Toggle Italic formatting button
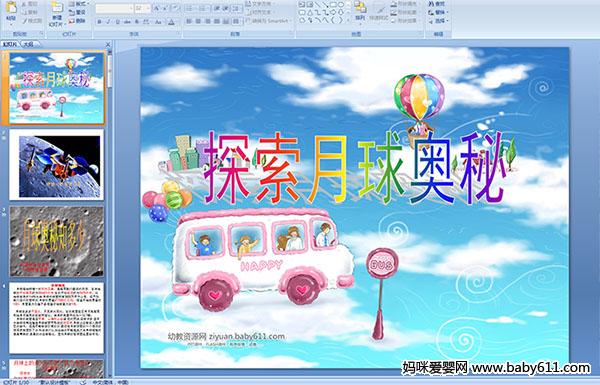Image resolution: width=600 pixels, height=385 pixels. [x=108, y=22]
